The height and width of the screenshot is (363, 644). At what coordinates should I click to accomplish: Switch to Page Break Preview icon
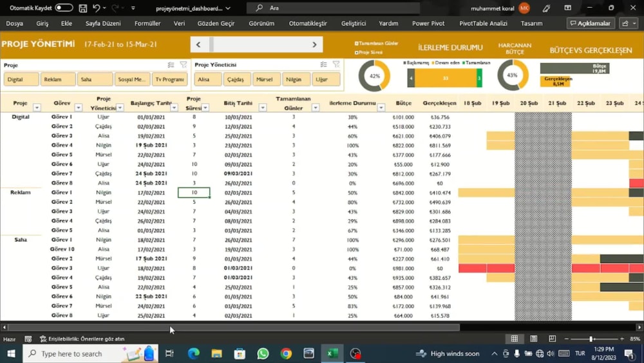click(552, 338)
